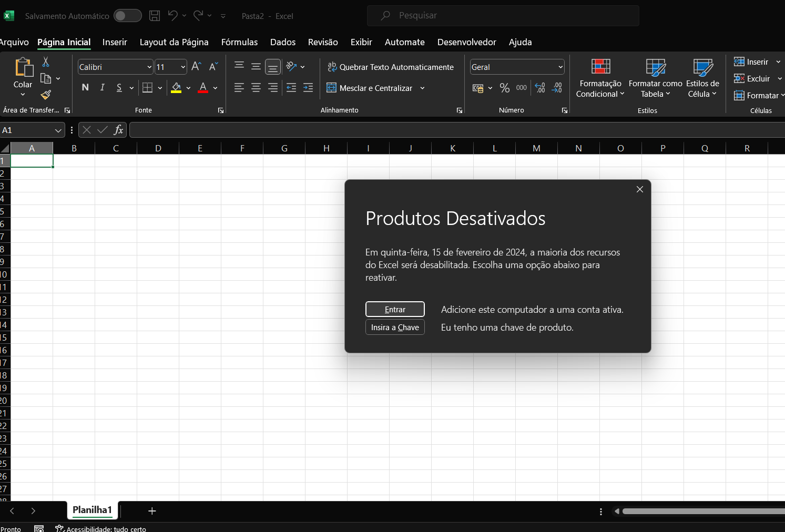The width and height of the screenshot is (785, 532).
Task: Select column D header
Action: coord(158,148)
